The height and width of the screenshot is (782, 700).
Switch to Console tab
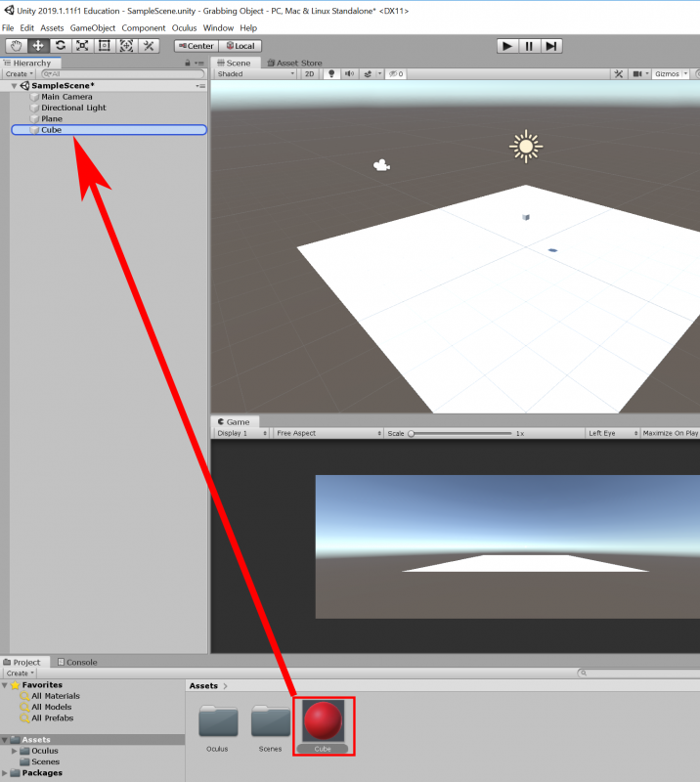pyautogui.click(x=77, y=663)
